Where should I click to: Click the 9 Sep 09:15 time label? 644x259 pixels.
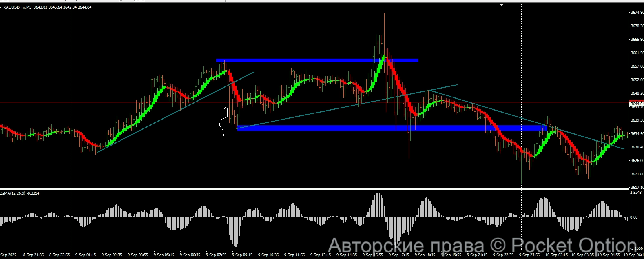tap(242, 255)
